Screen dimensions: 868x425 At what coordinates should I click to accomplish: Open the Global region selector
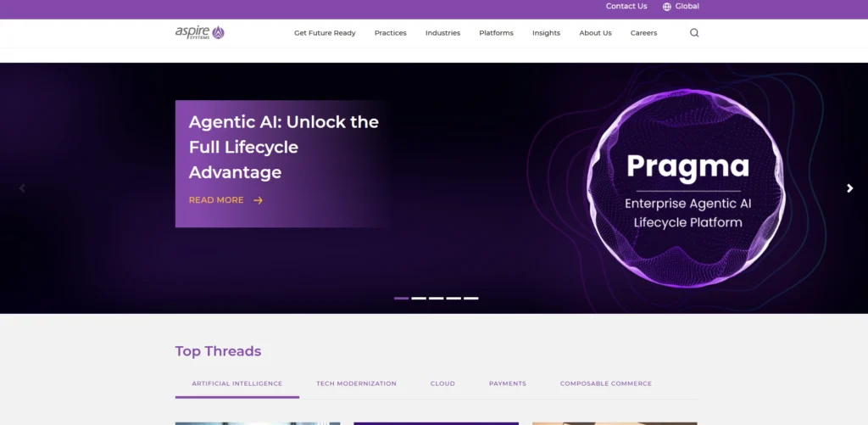681,6
